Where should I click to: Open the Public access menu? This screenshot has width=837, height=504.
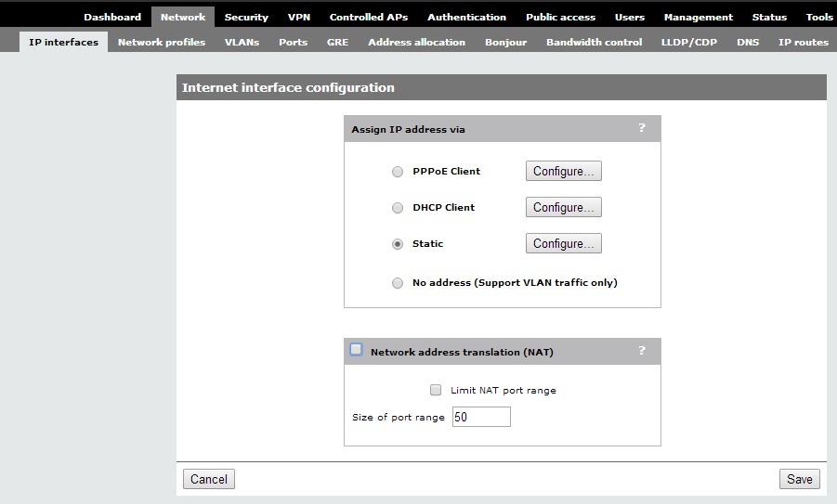(560, 17)
